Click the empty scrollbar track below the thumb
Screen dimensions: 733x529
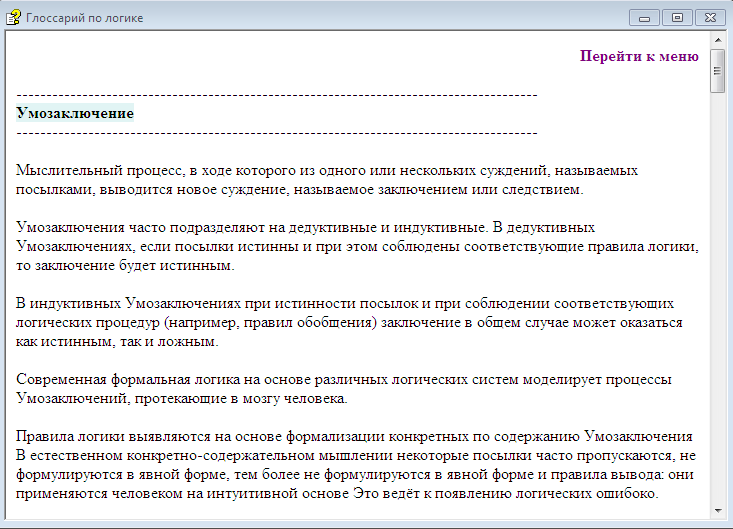coord(716,300)
